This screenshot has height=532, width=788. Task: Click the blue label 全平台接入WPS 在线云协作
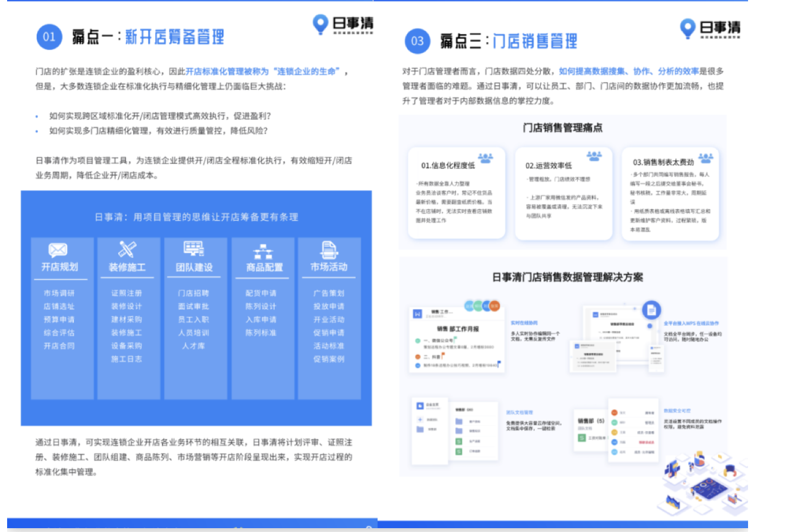click(691, 323)
